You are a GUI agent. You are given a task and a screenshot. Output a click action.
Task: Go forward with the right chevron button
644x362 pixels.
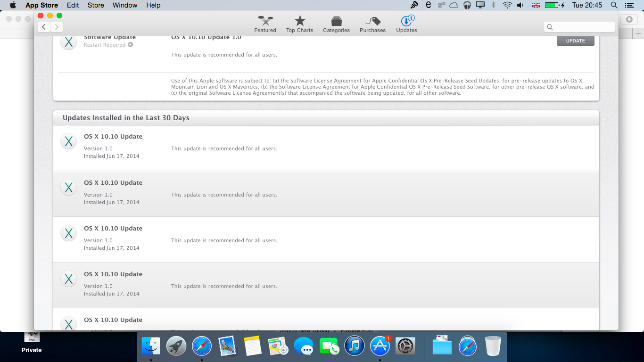57,27
